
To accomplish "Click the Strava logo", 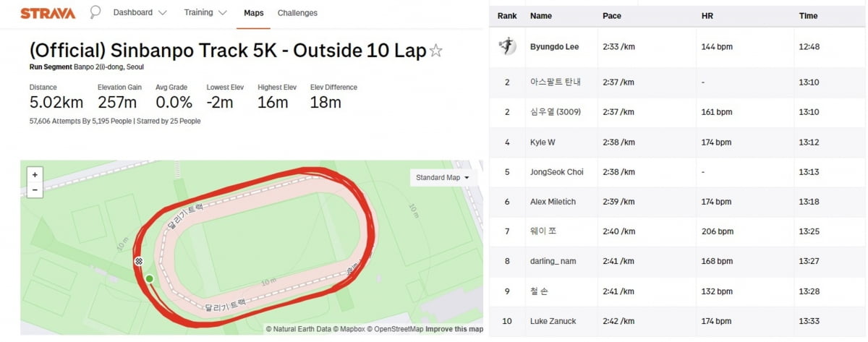I will (48, 13).
